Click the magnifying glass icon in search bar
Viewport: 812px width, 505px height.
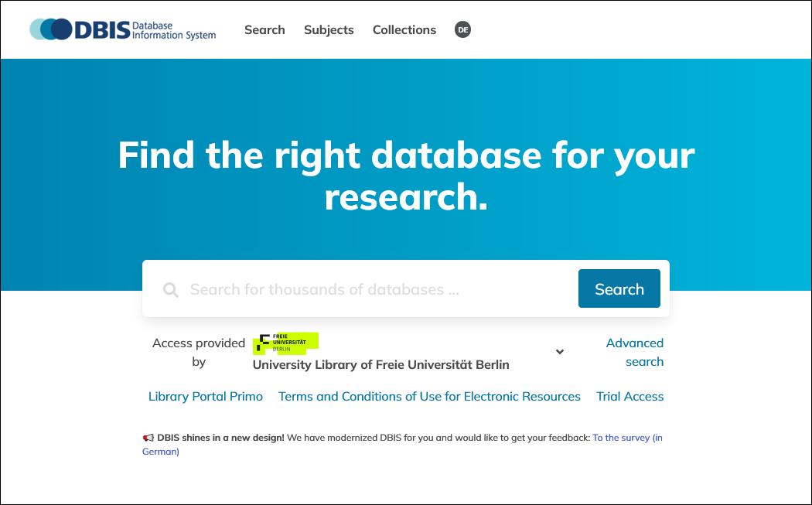[x=171, y=290]
